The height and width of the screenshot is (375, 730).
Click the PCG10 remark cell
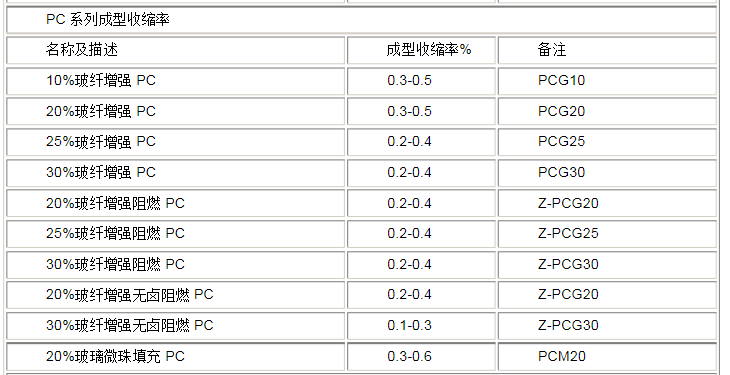point(607,81)
